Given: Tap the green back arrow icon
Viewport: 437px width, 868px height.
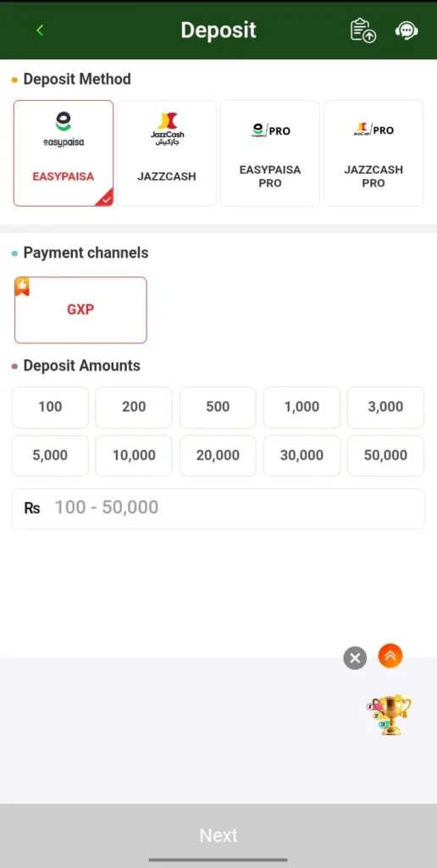Looking at the screenshot, I should point(39,31).
